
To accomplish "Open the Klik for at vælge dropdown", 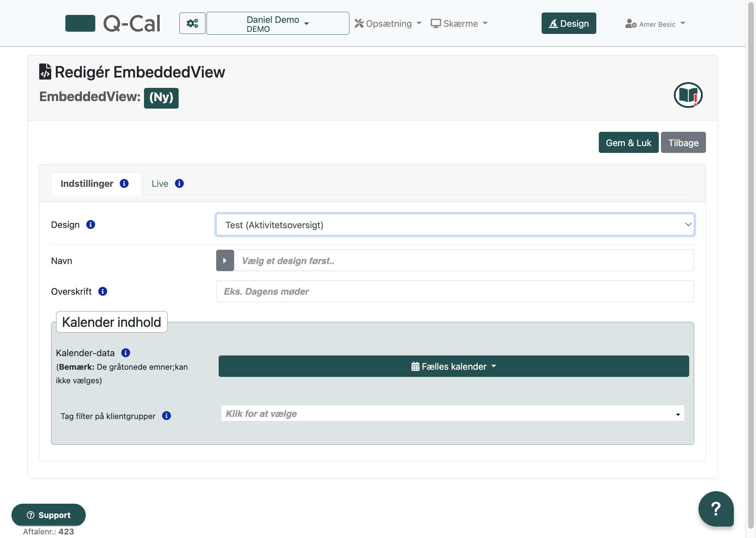I will point(453,413).
